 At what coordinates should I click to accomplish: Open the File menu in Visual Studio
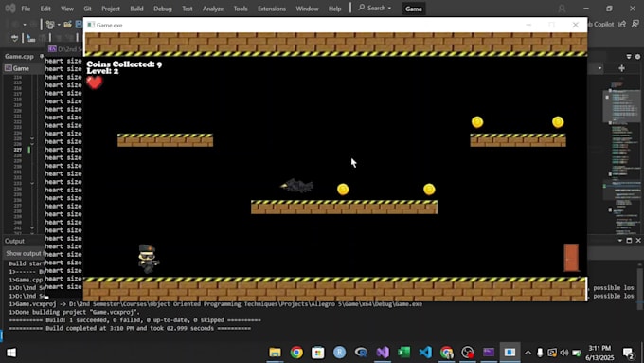click(x=26, y=9)
